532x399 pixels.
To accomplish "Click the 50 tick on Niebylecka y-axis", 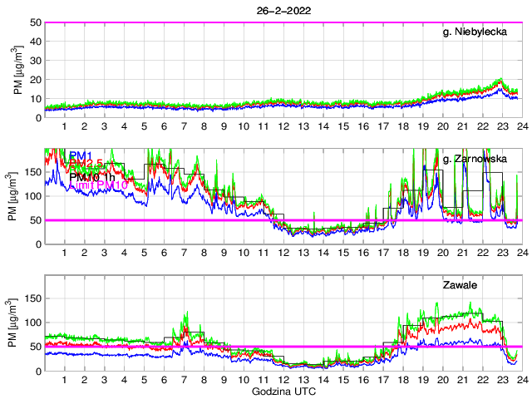I will pos(35,22).
